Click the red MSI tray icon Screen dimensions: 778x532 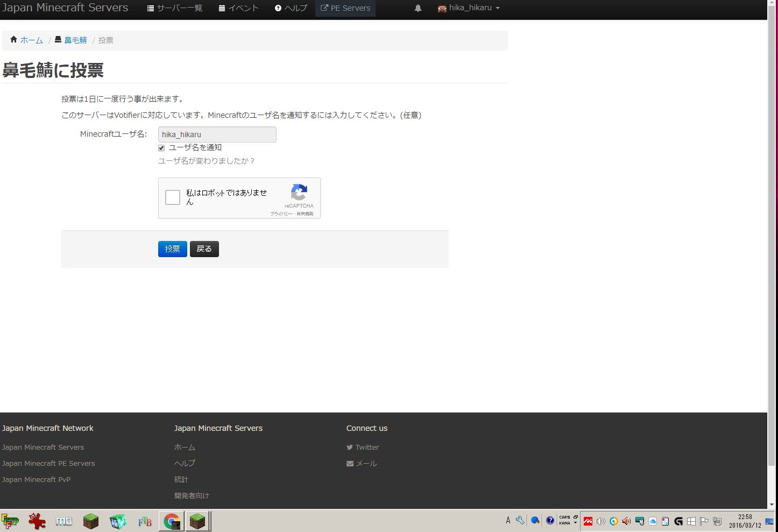tap(588, 521)
